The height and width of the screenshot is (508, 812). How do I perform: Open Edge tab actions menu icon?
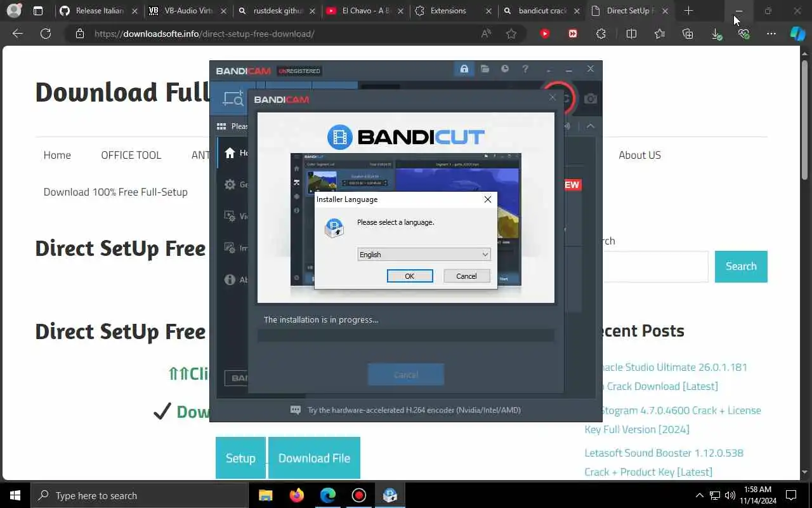[x=38, y=11]
